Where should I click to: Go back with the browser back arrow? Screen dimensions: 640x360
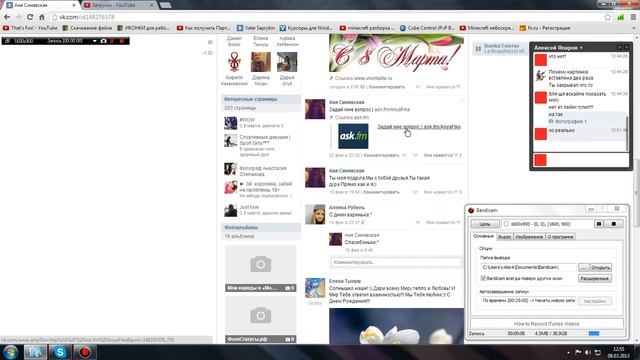coord(7,17)
